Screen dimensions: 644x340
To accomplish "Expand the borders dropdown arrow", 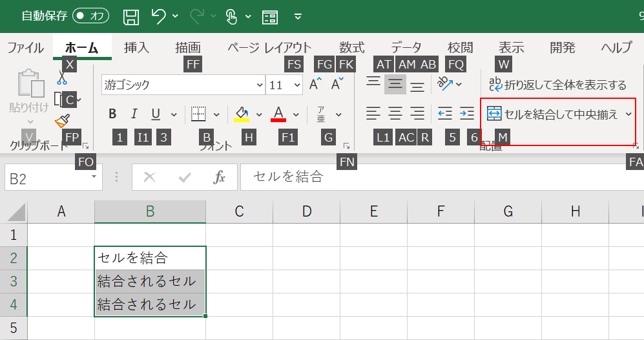I will tap(216, 114).
